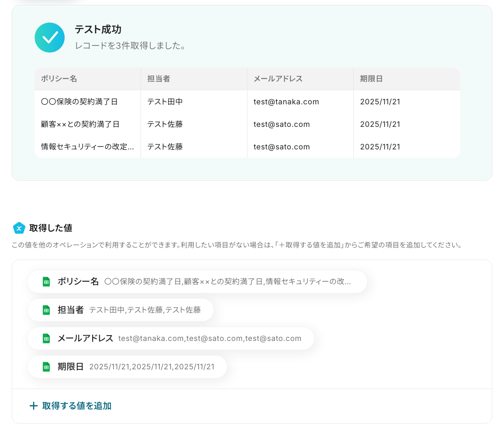504x429 pixels.
Task: Click the green checkmark success icon
Action: (50, 38)
